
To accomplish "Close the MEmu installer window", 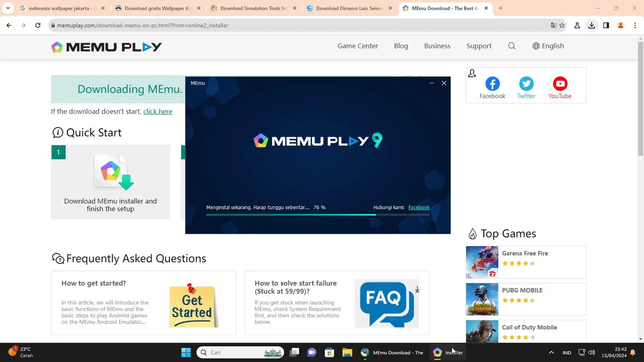I will [444, 83].
